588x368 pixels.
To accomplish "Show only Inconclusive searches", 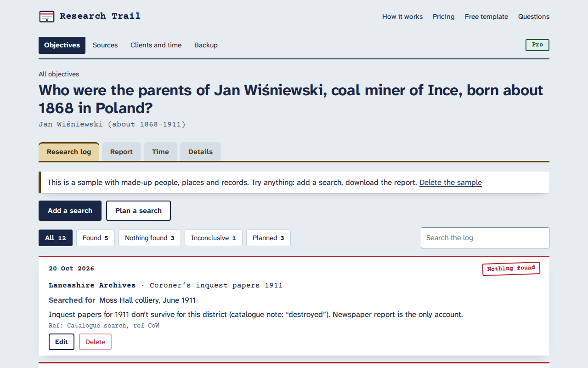I will pyautogui.click(x=214, y=238).
